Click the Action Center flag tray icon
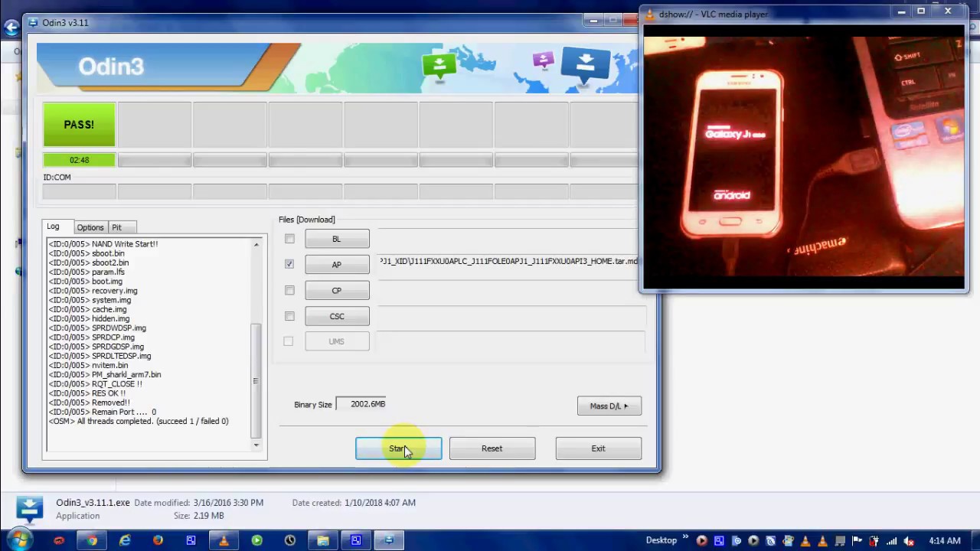980x551 pixels. click(857, 541)
